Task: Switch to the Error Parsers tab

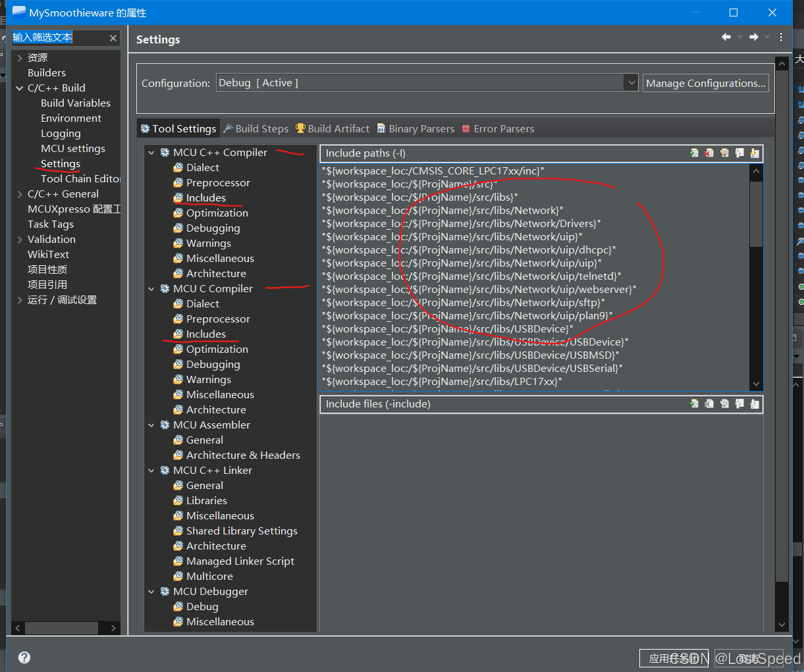Action: (x=498, y=128)
